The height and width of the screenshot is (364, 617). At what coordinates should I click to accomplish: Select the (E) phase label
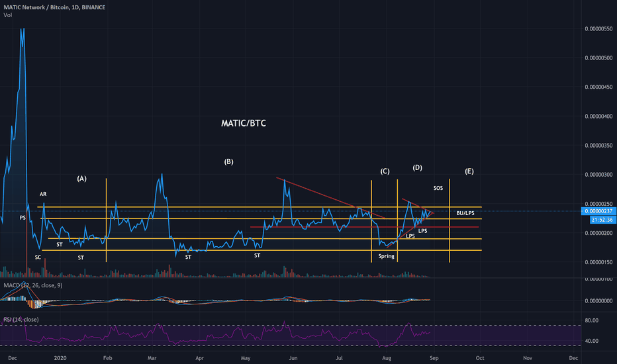(469, 171)
